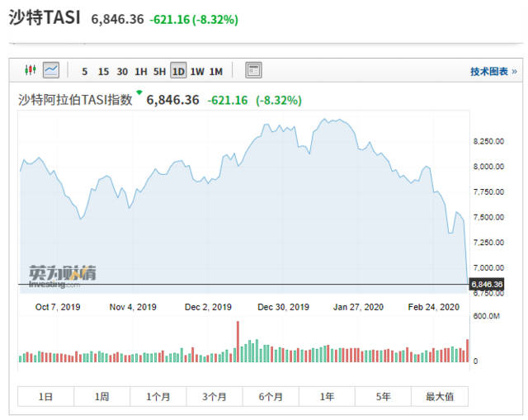Screen dimensions: 528x420
Task: Switch to 1W interval
Action: (197, 71)
